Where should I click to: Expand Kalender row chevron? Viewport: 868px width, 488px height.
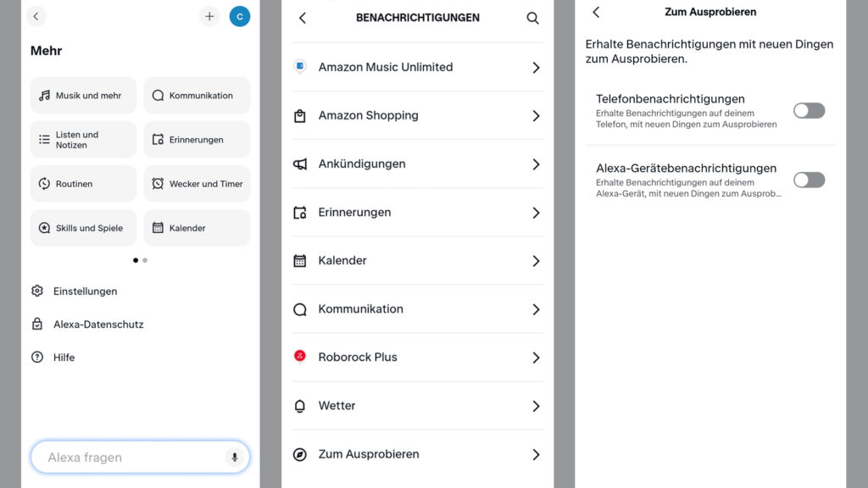pyautogui.click(x=536, y=261)
